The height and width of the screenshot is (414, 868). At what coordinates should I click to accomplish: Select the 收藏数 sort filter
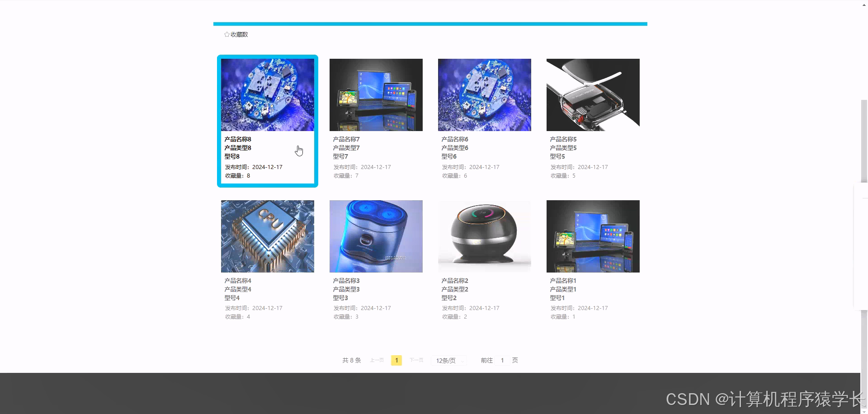[x=239, y=34]
